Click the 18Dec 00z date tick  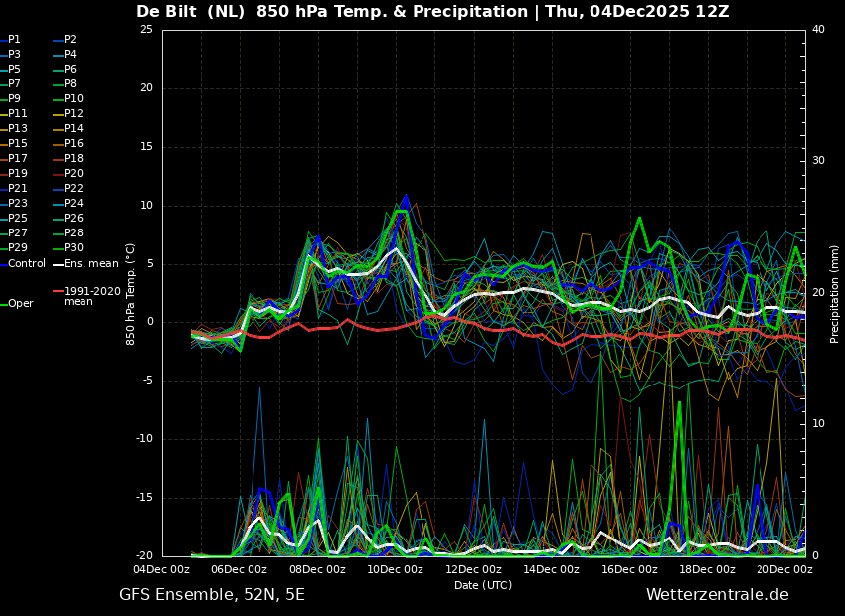pyautogui.click(x=708, y=569)
